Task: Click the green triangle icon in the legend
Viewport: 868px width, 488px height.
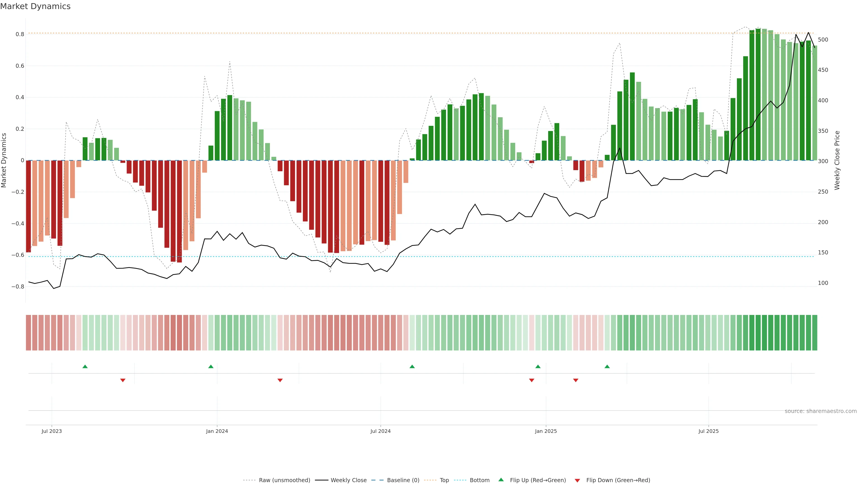Action: click(501, 480)
